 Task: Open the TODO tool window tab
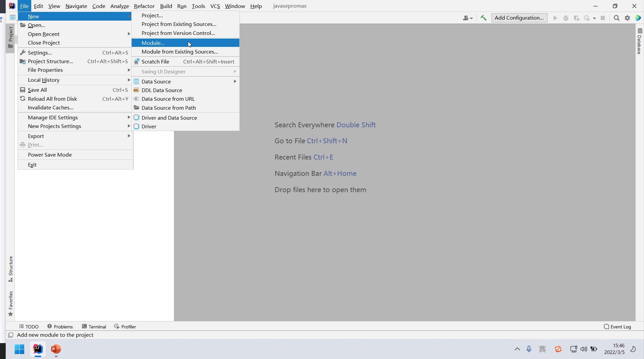click(x=29, y=327)
